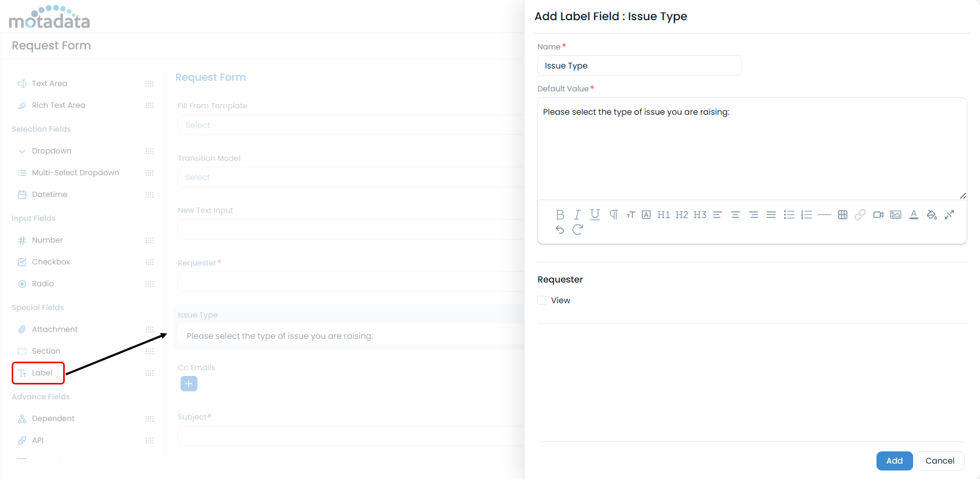Viewport: 980px width, 479px height.
Task: Apply italic formatting in the editor
Action: 577,215
